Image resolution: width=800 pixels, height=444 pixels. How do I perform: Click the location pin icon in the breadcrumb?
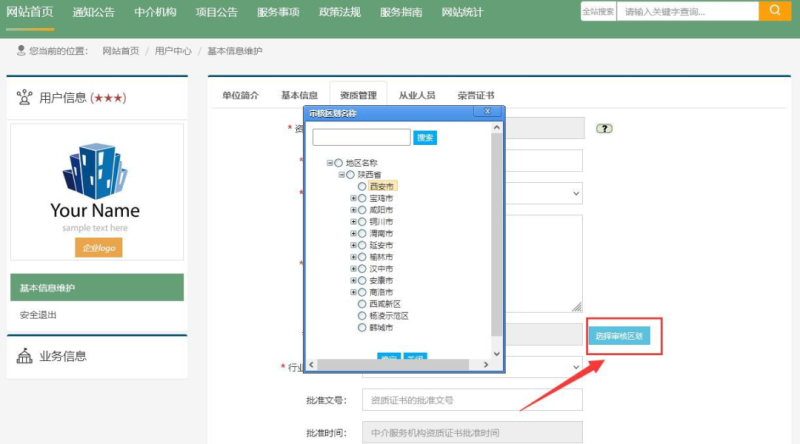click(20, 50)
